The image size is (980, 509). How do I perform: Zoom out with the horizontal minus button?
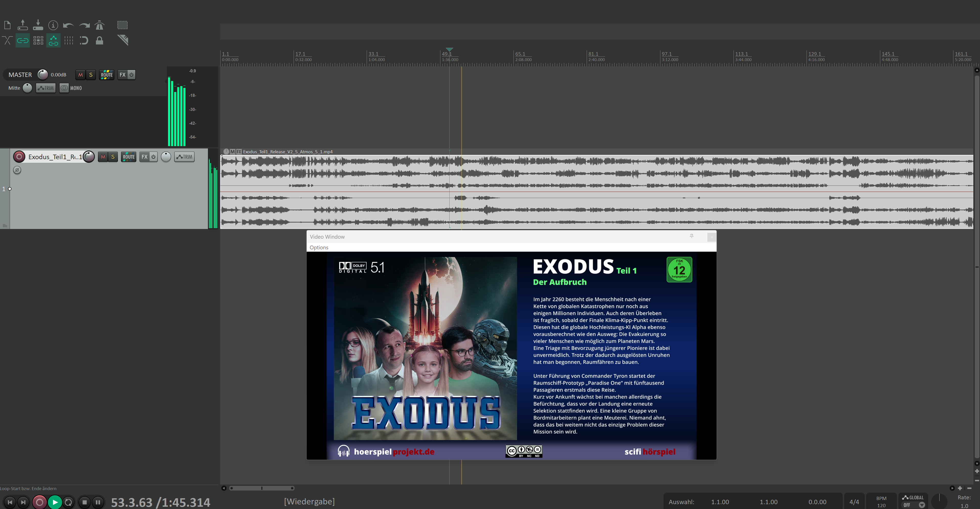tap(969, 488)
